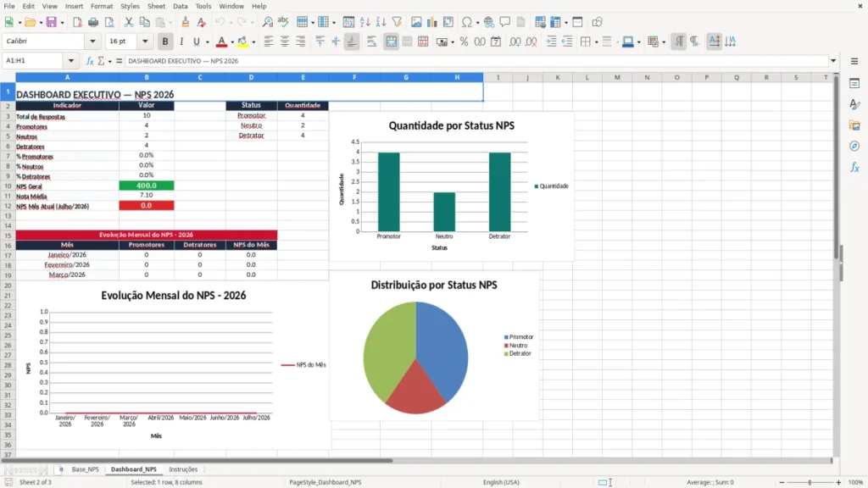Toggle Left-To-Right paragraph direction
The image size is (868, 488).
coord(679,42)
